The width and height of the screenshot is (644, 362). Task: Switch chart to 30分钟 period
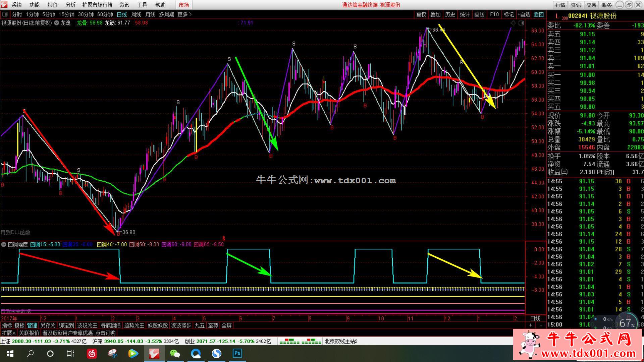pyautogui.click(x=86, y=14)
